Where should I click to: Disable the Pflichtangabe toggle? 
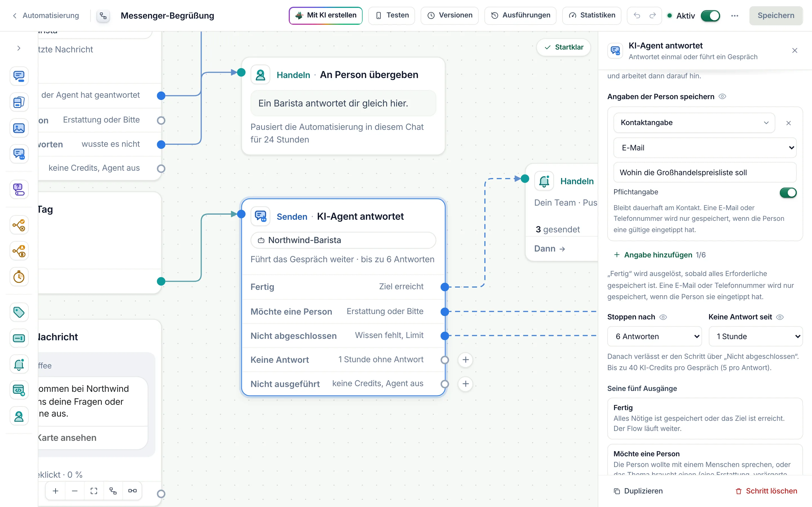click(788, 192)
